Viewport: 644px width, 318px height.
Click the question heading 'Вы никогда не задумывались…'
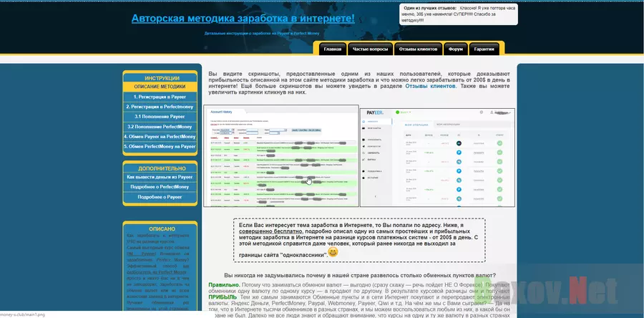[x=360, y=275]
